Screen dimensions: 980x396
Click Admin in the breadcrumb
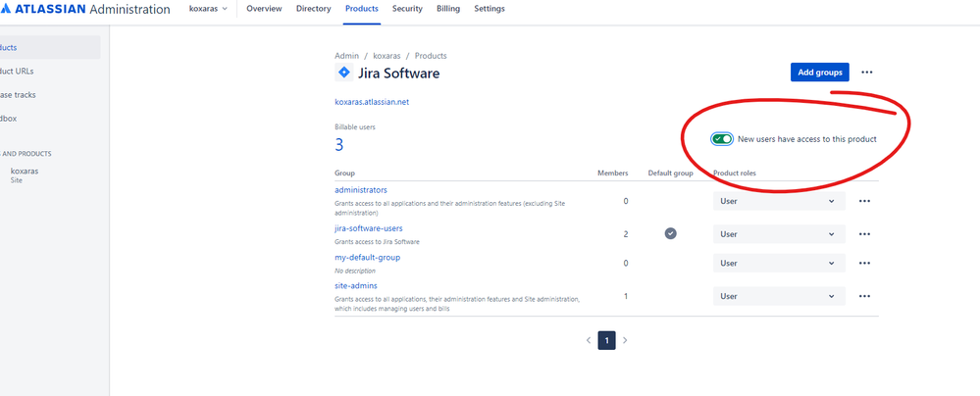[347, 56]
